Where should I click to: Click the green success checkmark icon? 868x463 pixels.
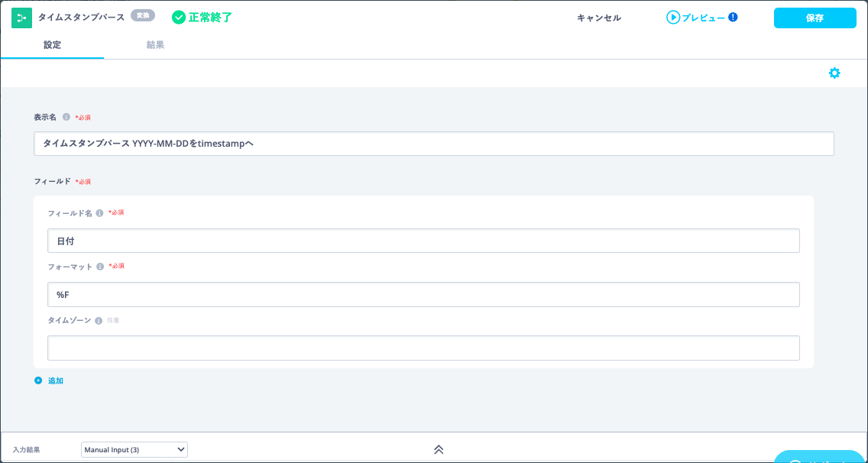[179, 18]
